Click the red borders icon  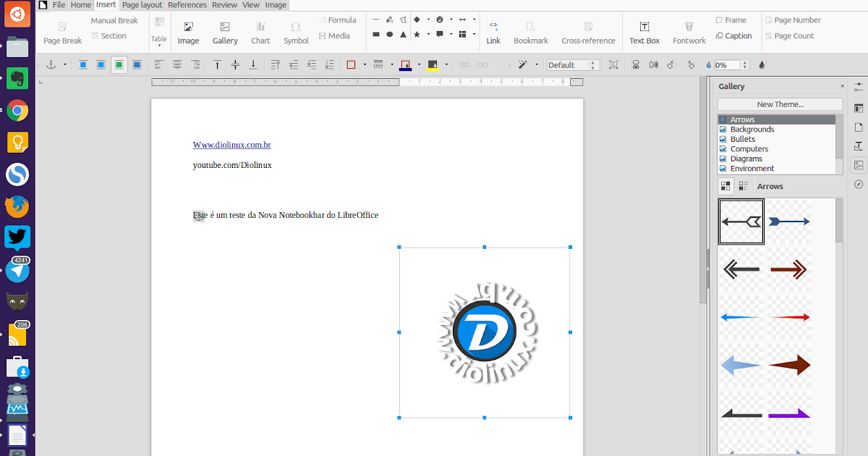352,64
